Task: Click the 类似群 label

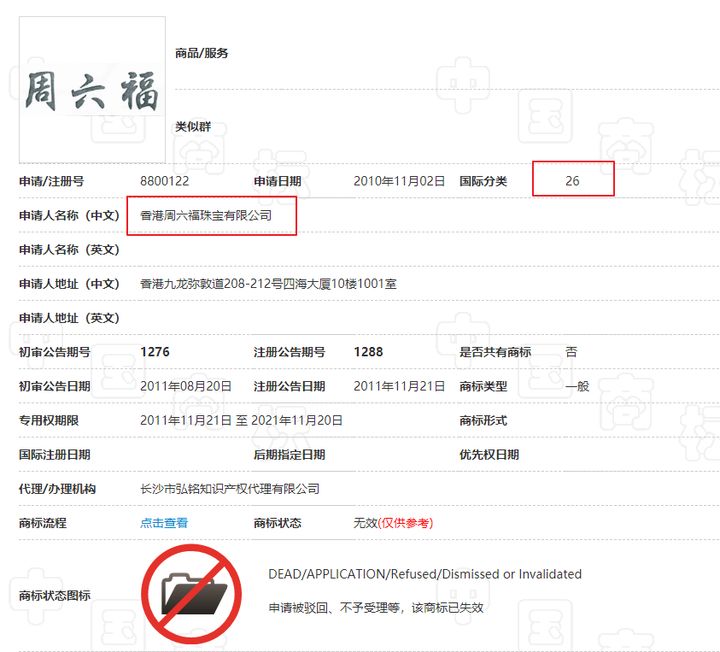Action: [193, 127]
